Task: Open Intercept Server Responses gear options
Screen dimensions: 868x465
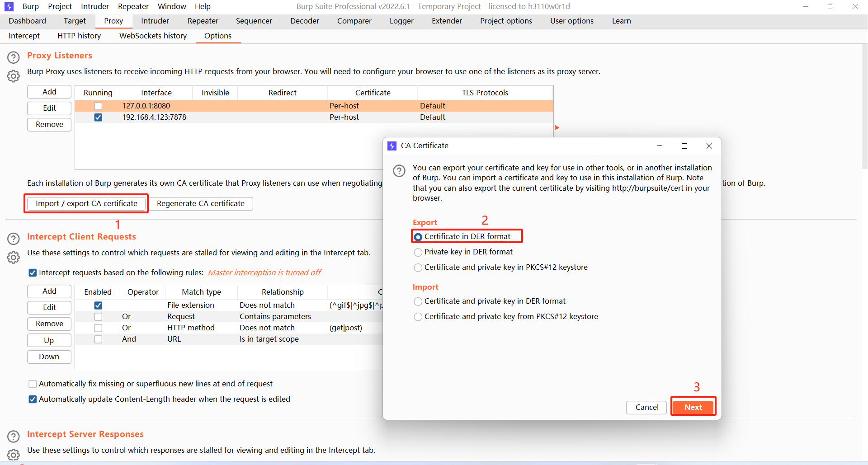Action: (14, 455)
